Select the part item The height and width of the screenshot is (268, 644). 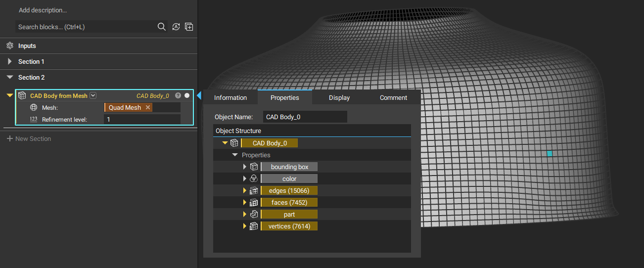pyautogui.click(x=289, y=214)
